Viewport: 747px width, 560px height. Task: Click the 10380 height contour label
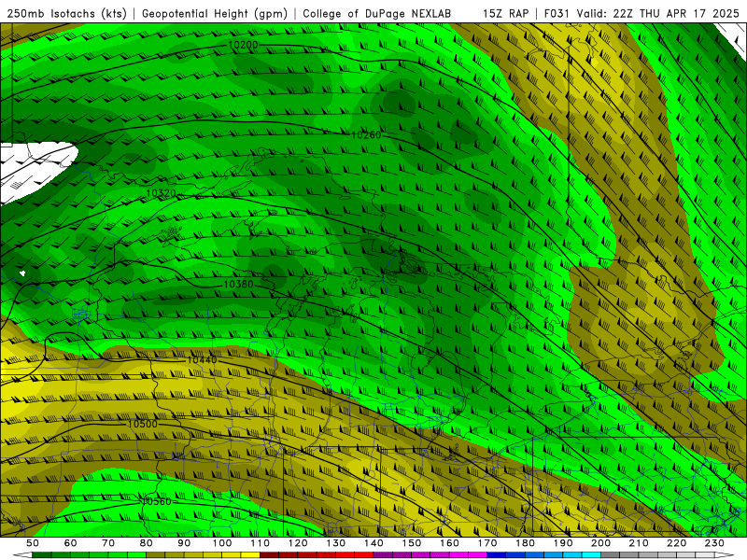(238, 285)
